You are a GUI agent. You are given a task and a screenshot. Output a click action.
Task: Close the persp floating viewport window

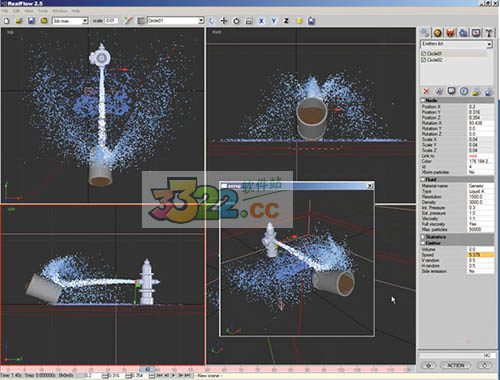click(370, 186)
